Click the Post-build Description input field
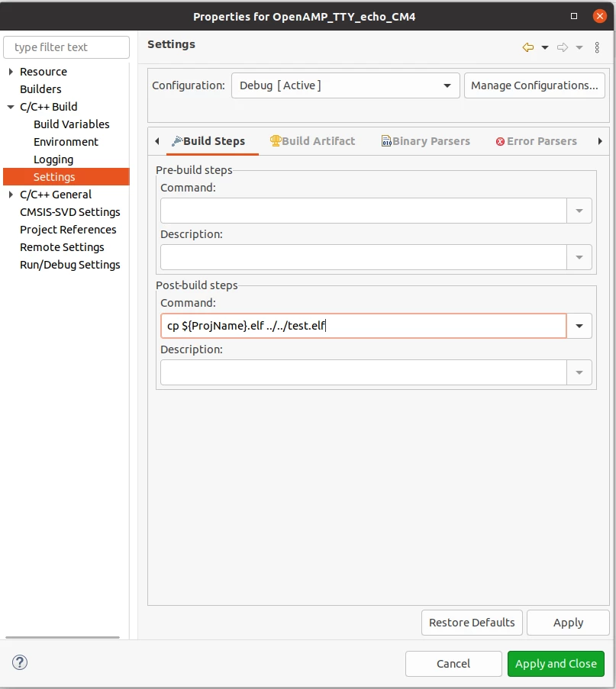The width and height of the screenshot is (616, 689). pyautogui.click(x=363, y=372)
